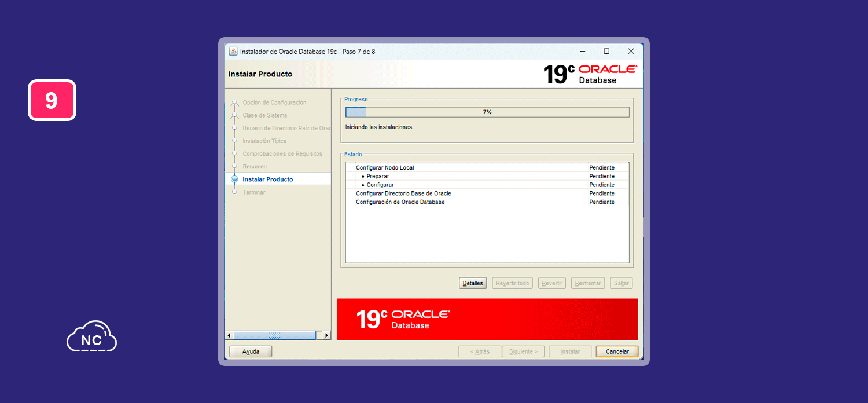Screen dimensions: 868x403
Task: Select the Opción de Configuración step
Action: coord(274,102)
